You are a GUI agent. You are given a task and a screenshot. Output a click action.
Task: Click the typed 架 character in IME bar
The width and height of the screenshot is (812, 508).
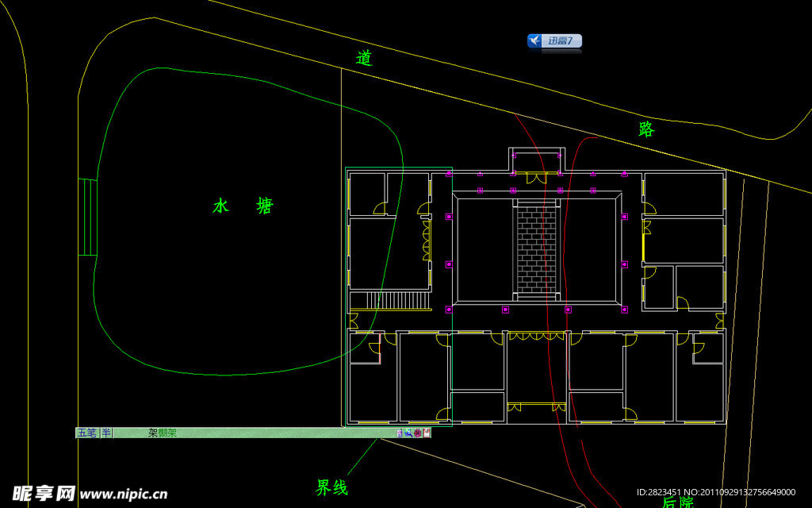(x=153, y=433)
